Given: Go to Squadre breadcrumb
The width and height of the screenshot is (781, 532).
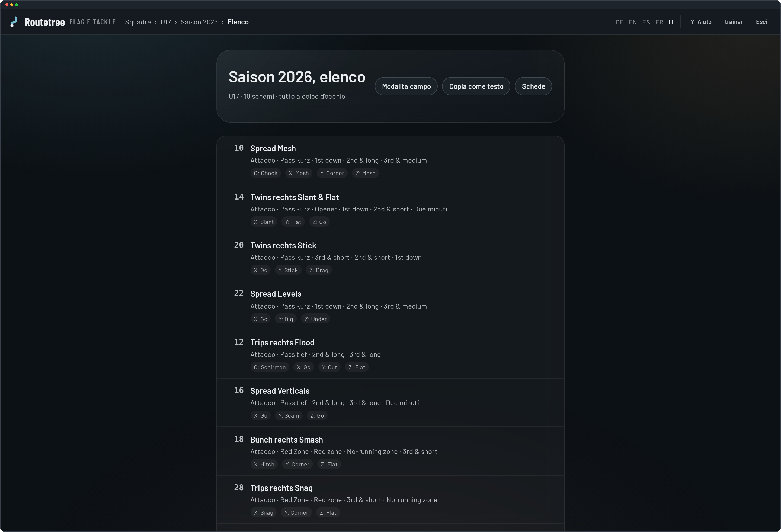Looking at the screenshot, I should point(138,22).
